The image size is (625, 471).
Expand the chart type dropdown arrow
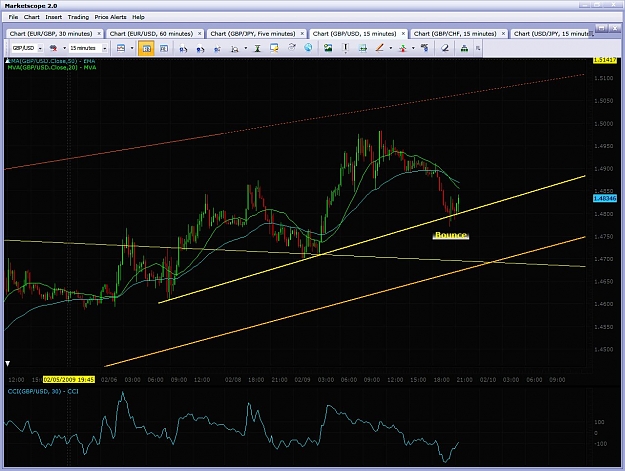(132, 48)
